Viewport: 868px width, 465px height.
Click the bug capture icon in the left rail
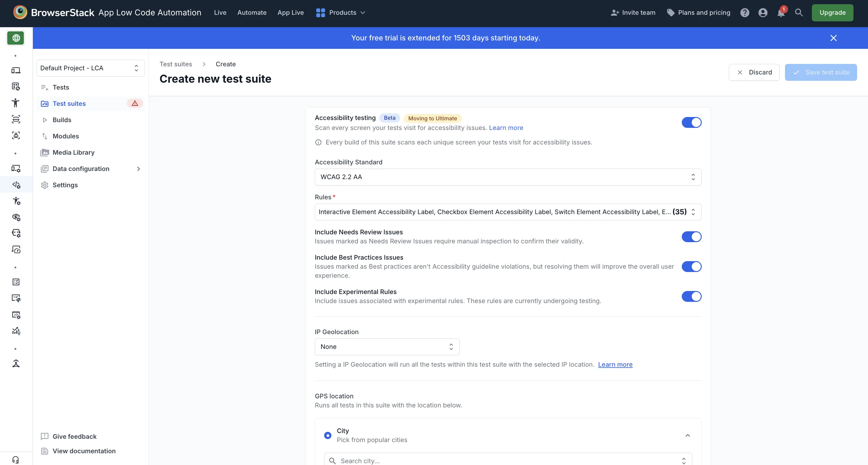[16, 135]
